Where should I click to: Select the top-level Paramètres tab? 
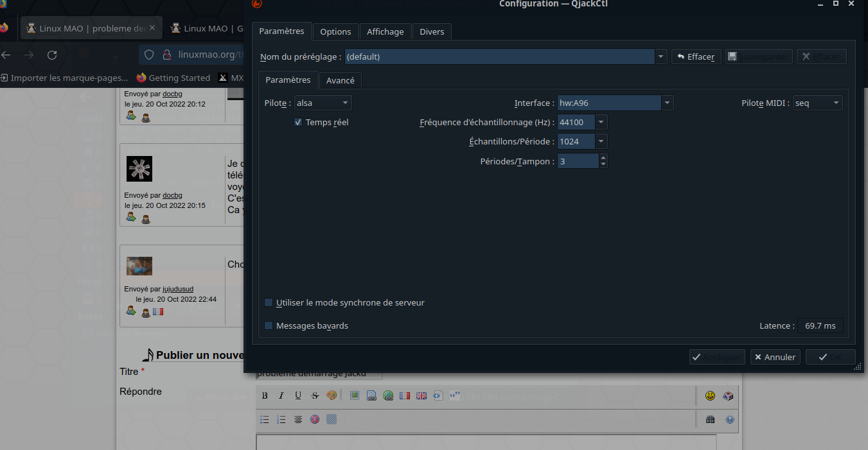click(x=281, y=31)
